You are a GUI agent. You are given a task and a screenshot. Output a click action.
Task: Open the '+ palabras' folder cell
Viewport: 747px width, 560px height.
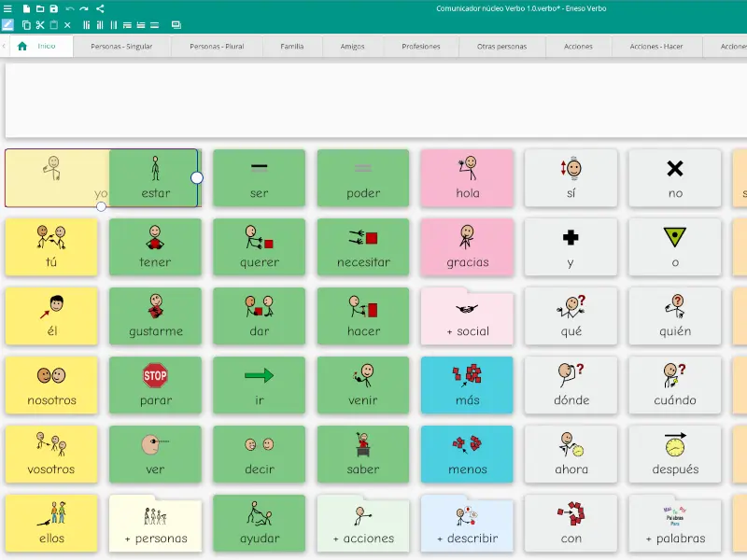(675, 523)
